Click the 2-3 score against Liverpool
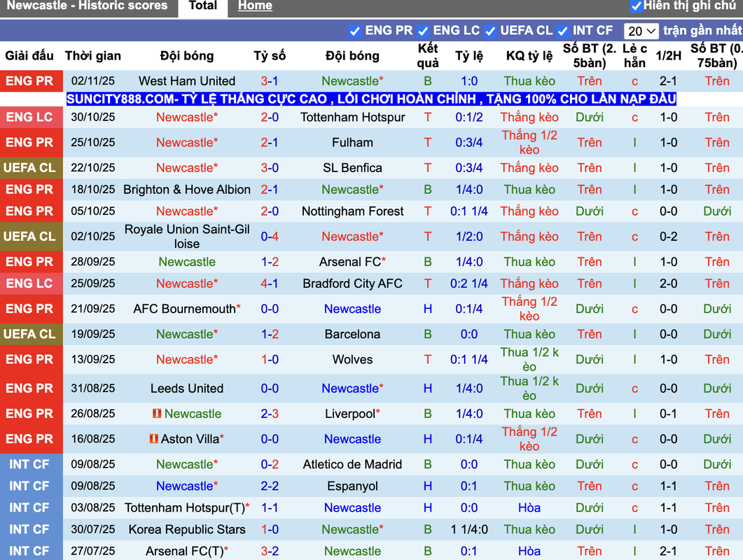 tap(270, 414)
